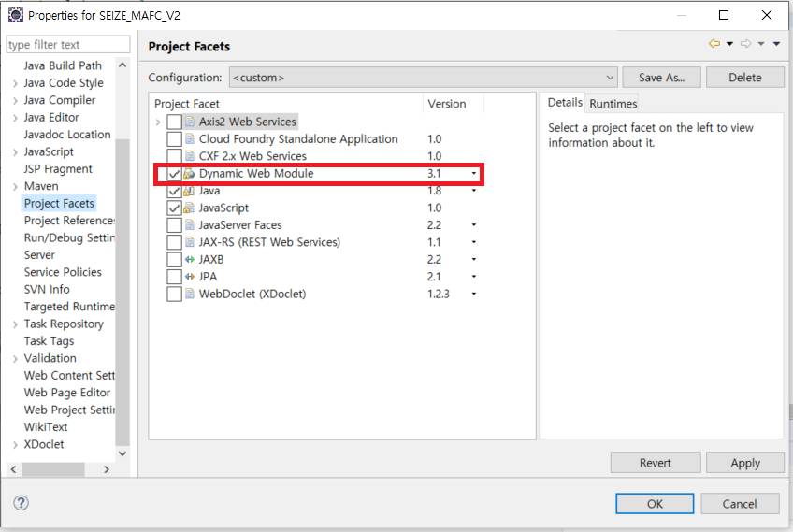This screenshot has width=793, height=532.
Task: Uncheck the Dynamic Web Module facet
Action: click(x=175, y=174)
